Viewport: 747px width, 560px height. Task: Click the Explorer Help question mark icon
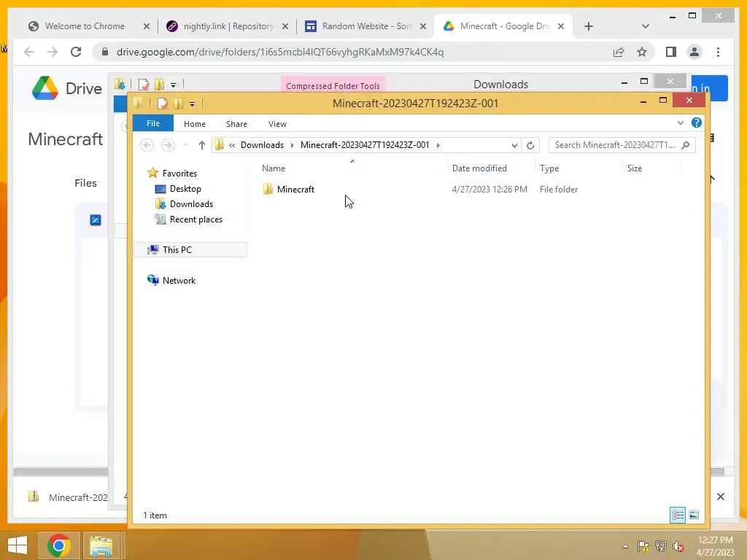(x=696, y=122)
